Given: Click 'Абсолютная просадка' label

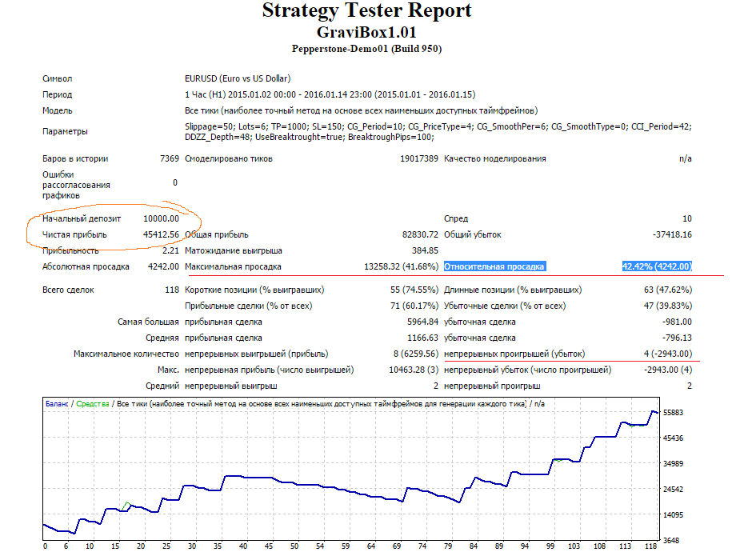Looking at the screenshot, I should point(86,266).
